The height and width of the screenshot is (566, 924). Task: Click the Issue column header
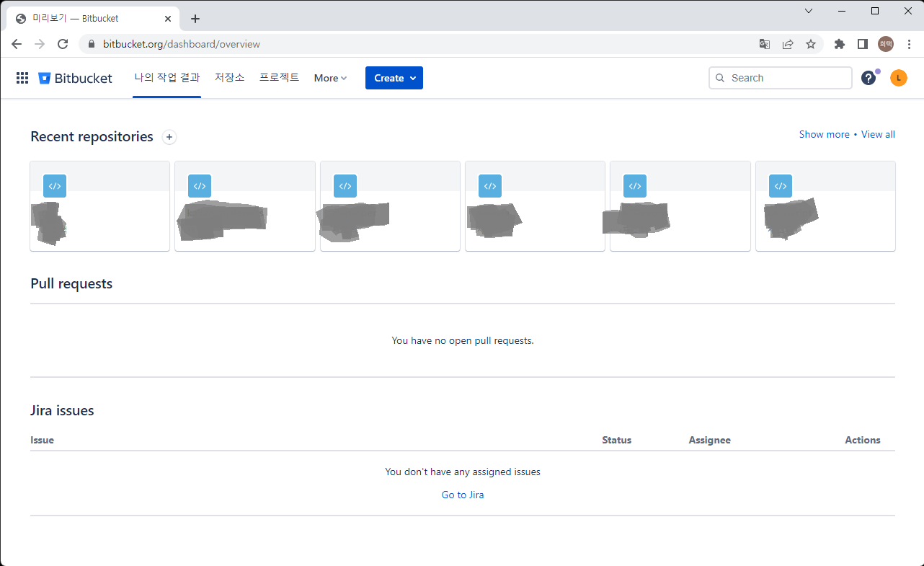click(x=42, y=440)
